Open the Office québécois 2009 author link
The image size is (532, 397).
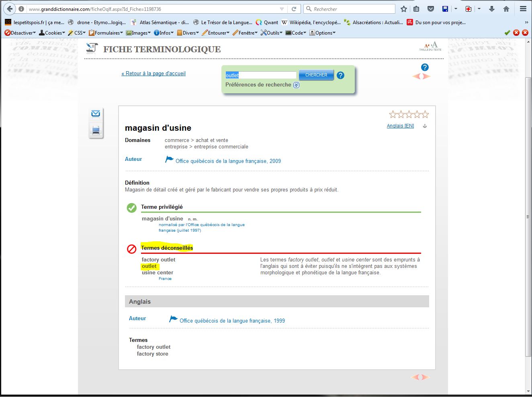point(228,161)
